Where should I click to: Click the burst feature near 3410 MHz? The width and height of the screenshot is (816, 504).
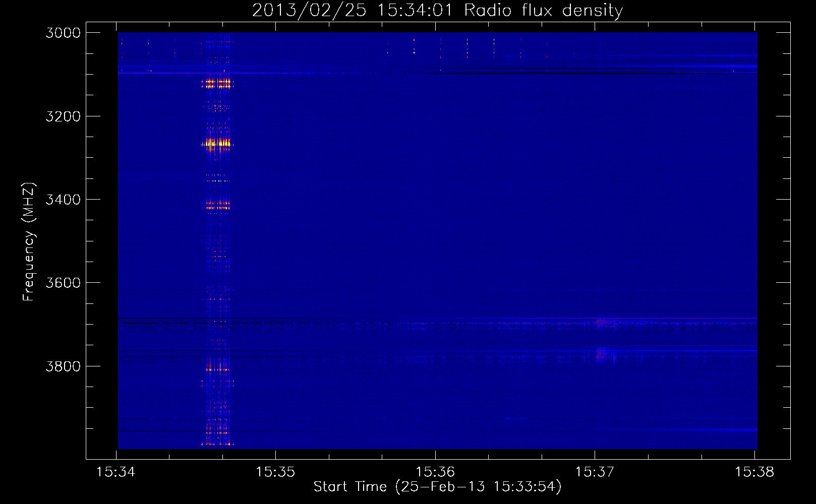(218, 205)
